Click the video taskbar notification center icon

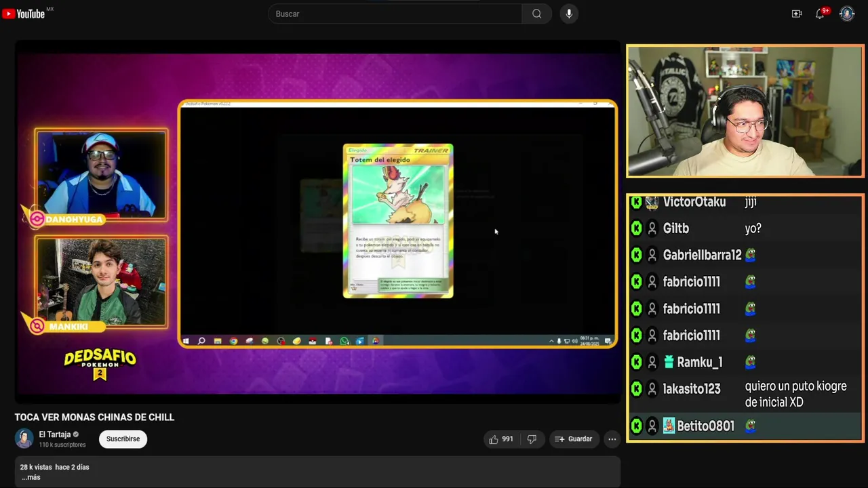coord(608,341)
